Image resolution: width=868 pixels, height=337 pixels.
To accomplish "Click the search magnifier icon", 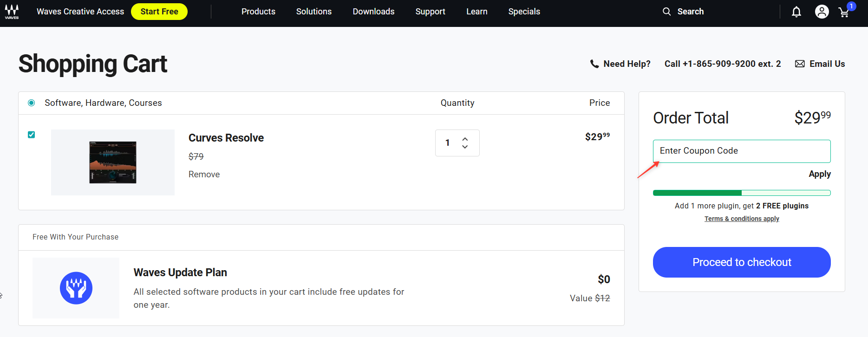I will tap(666, 12).
